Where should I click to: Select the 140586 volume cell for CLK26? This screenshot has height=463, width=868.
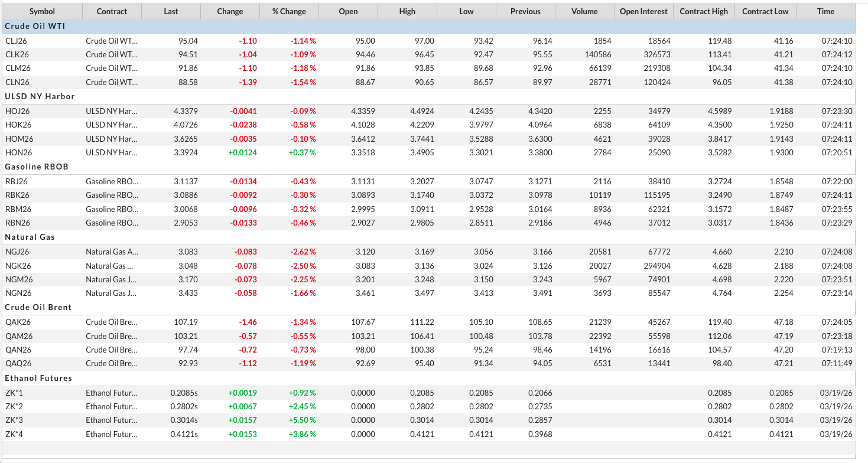(597, 54)
